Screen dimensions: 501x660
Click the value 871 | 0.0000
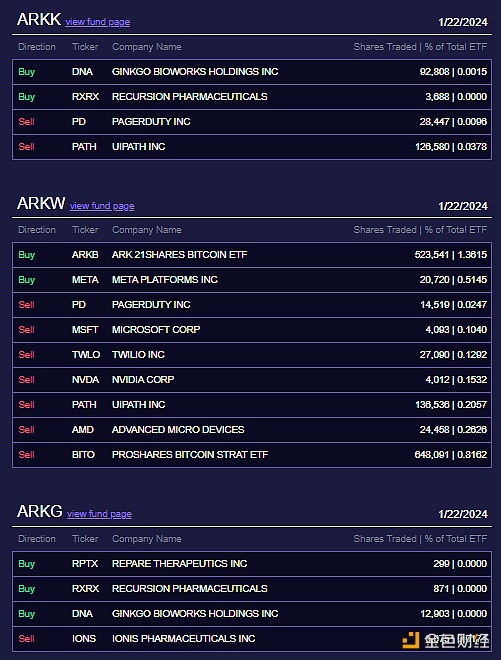tap(460, 588)
